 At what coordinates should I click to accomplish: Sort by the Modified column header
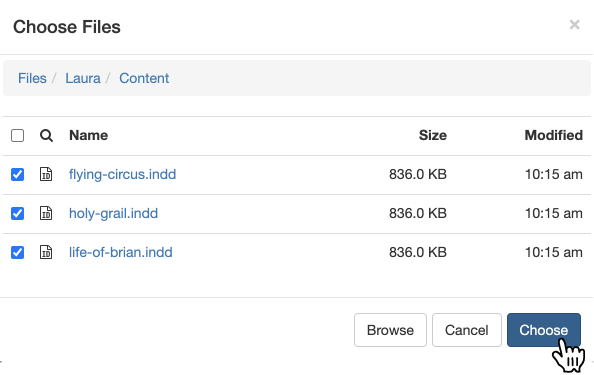click(553, 135)
